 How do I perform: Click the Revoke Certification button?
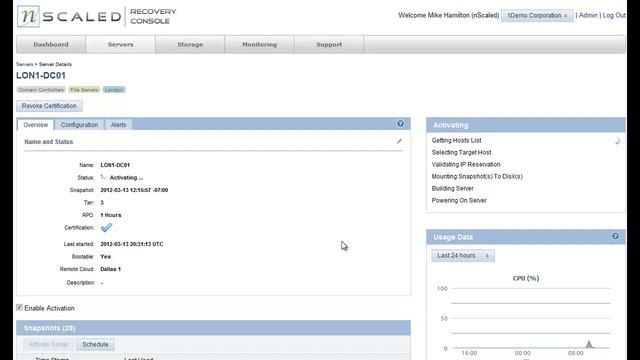49,106
